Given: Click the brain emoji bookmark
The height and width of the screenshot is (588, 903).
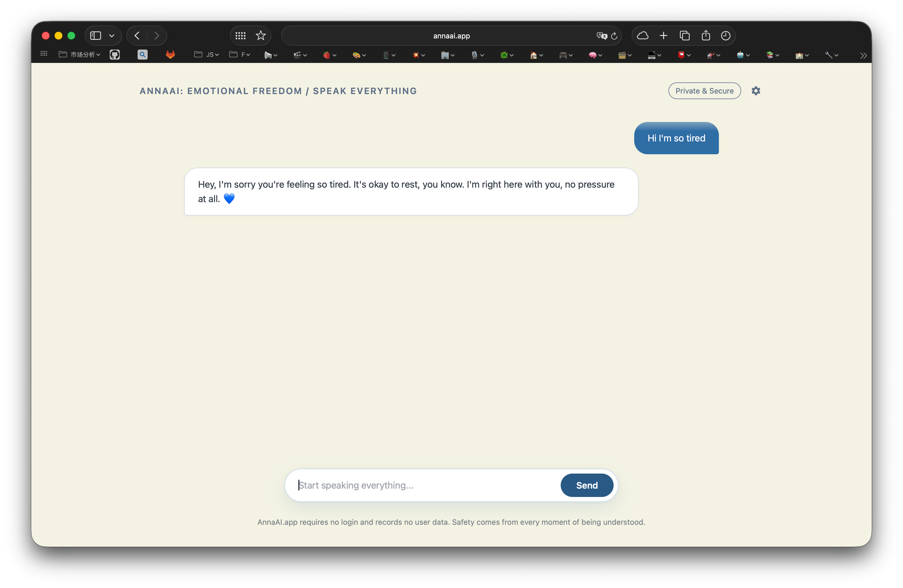Looking at the screenshot, I should (593, 55).
